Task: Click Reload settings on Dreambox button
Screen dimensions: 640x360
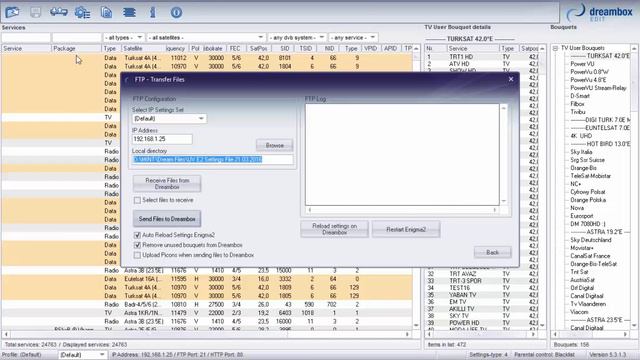Action: pos(334,229)
